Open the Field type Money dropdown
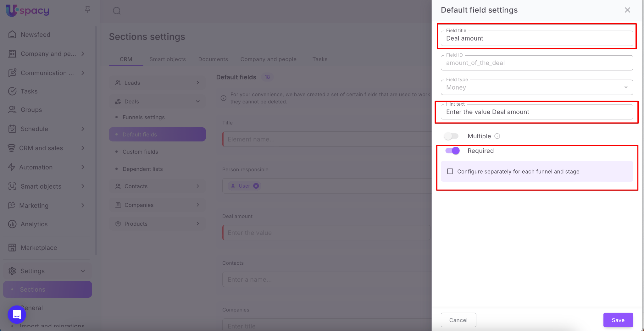Image resolution: width=644 pixels, height=331 pixels. coord(537,87)
